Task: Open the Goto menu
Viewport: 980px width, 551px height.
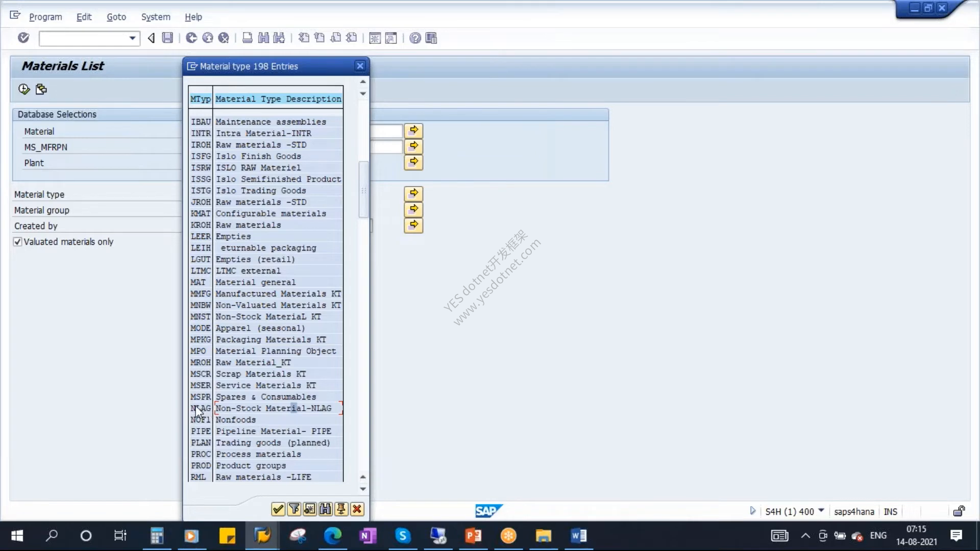Action: click(x=116, y=17)
